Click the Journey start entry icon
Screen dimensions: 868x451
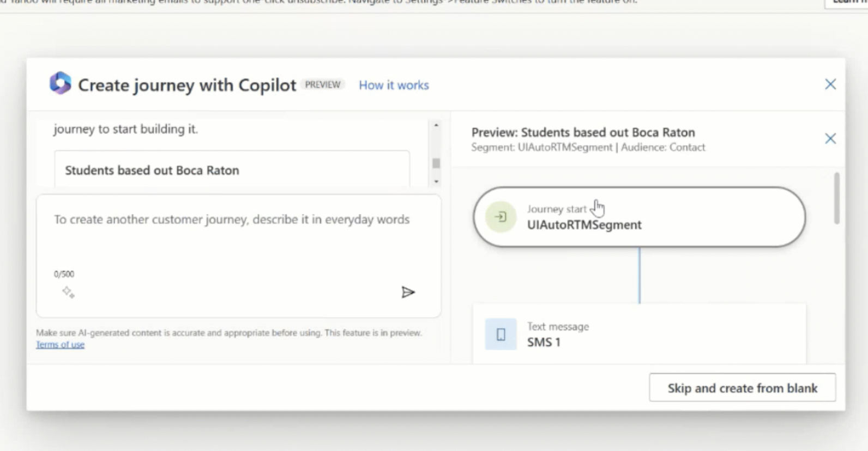click(501, 217)
